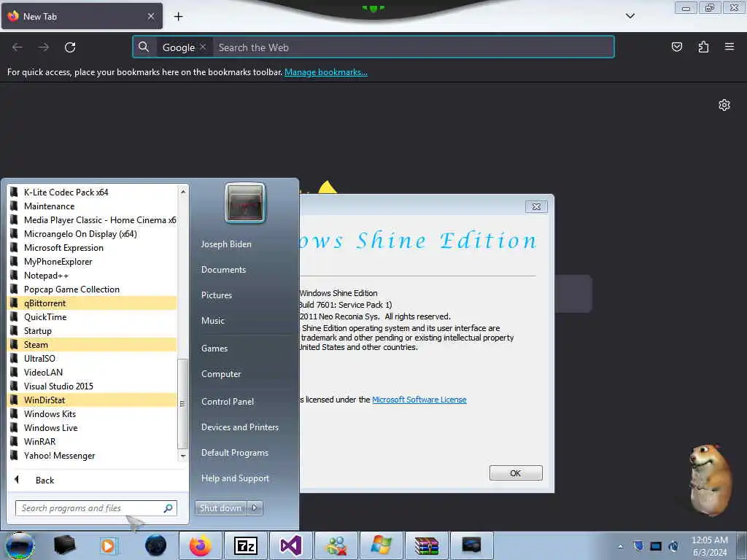The width and height of the screenshot is (747, 560).
Task: Click the Start menu search magnifier icon
Action: point(169,508)
